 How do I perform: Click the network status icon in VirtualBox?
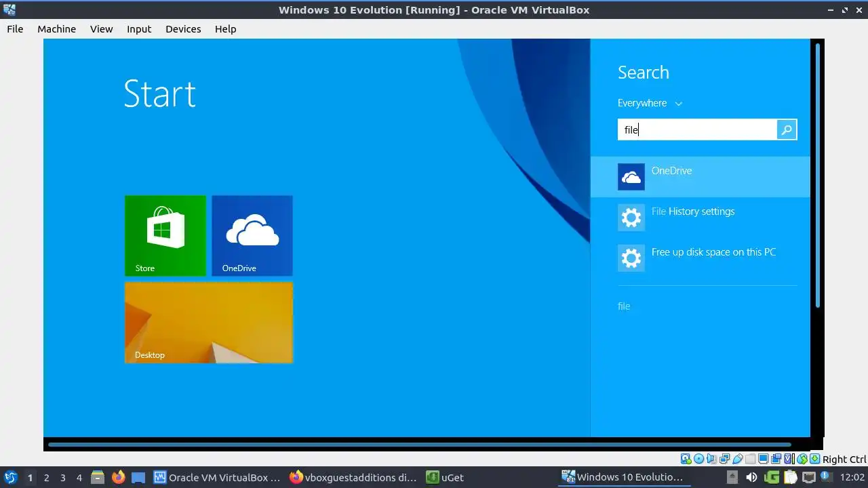click(x=724, y=460)
